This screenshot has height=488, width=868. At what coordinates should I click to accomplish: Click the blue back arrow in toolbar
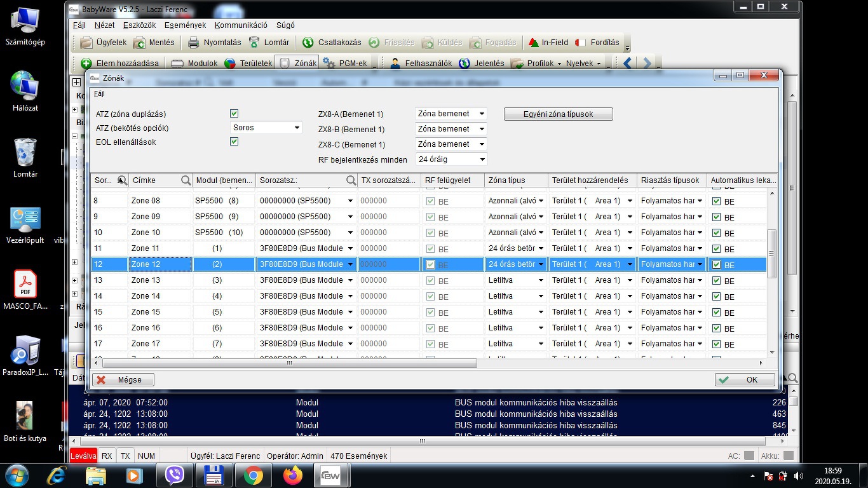click(627, 63)
